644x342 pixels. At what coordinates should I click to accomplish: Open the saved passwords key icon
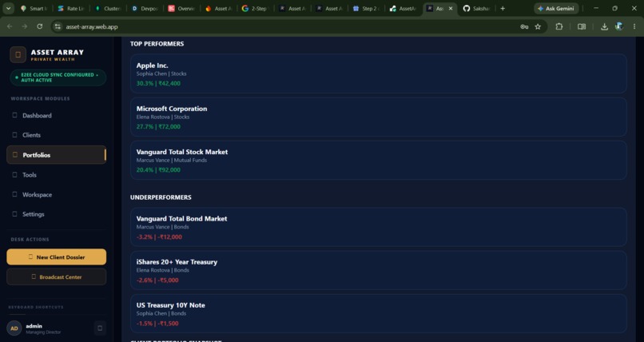click(x=524, y=26)
